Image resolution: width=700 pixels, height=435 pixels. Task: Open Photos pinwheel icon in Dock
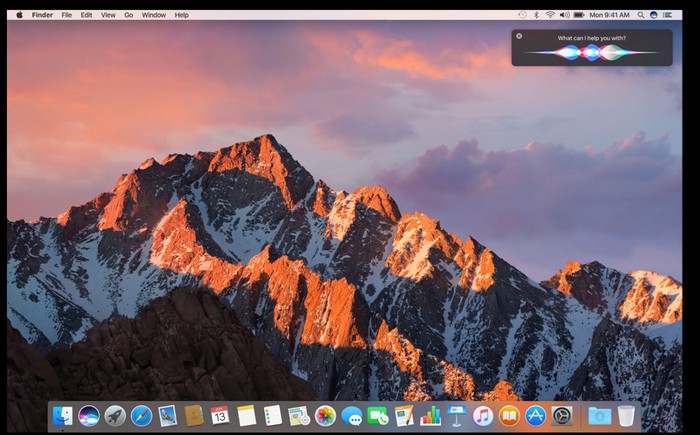pyautogui.click(x=325, y=416)
